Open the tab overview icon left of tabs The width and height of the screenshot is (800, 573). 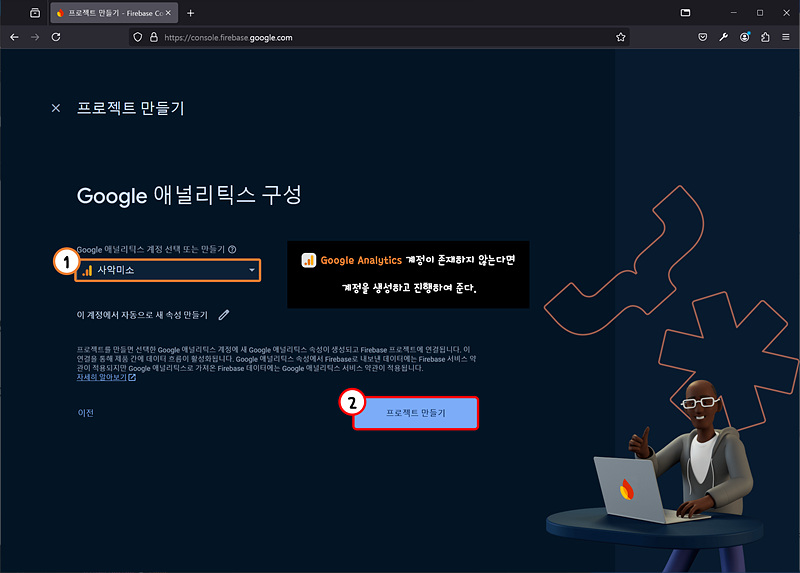pos(35,13)
